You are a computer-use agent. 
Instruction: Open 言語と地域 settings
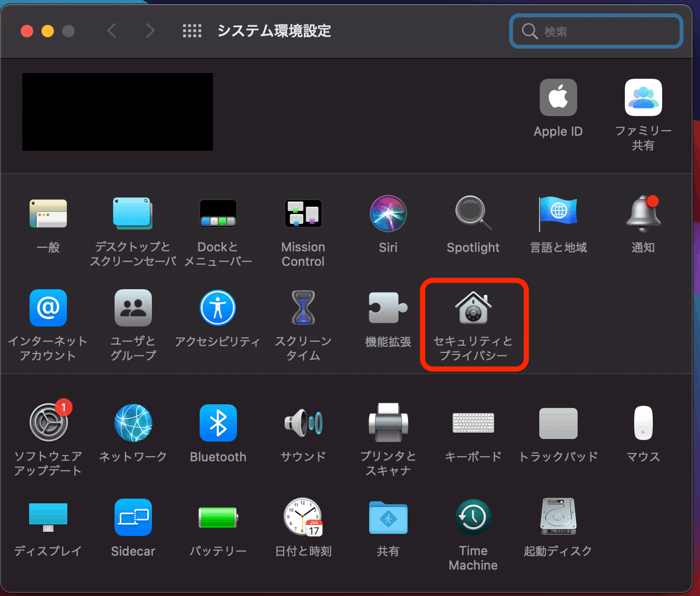coord(558,213)
